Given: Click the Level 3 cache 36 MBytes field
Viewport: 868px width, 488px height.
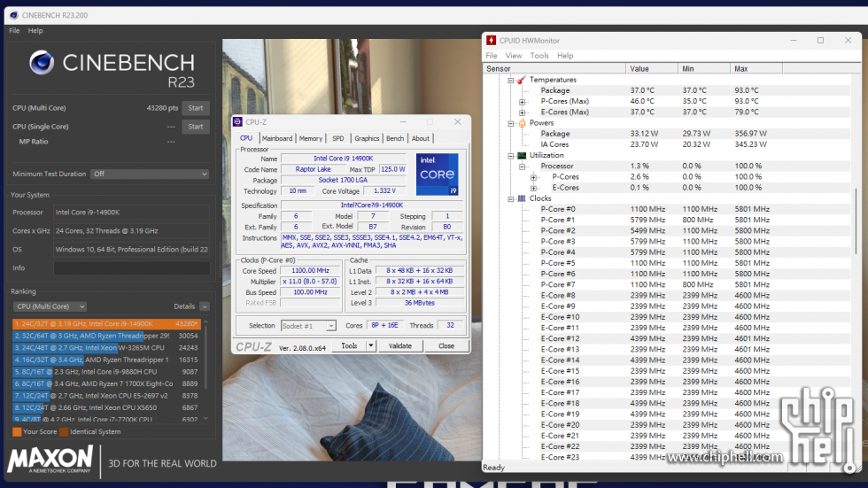Looking at the screenshot, I should [420, 303].
